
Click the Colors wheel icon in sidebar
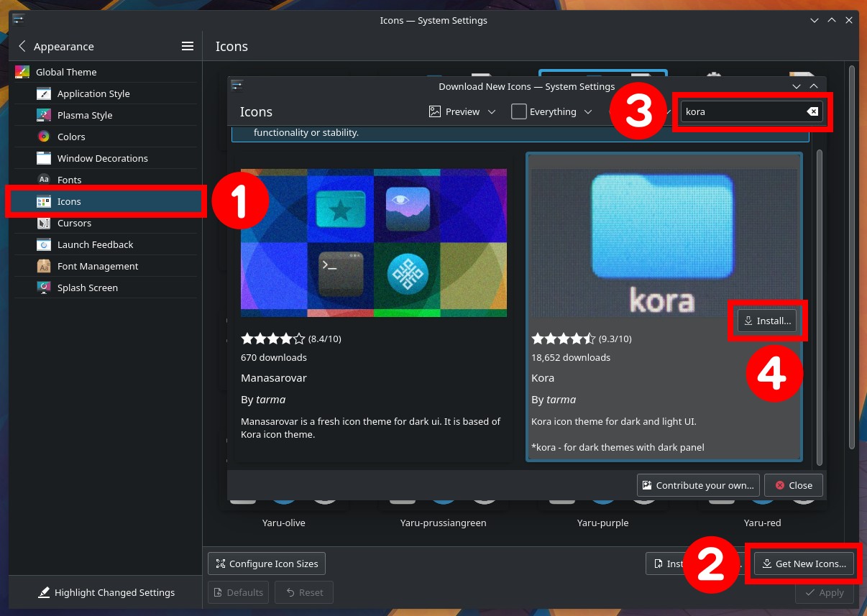[x=44, y=137]
